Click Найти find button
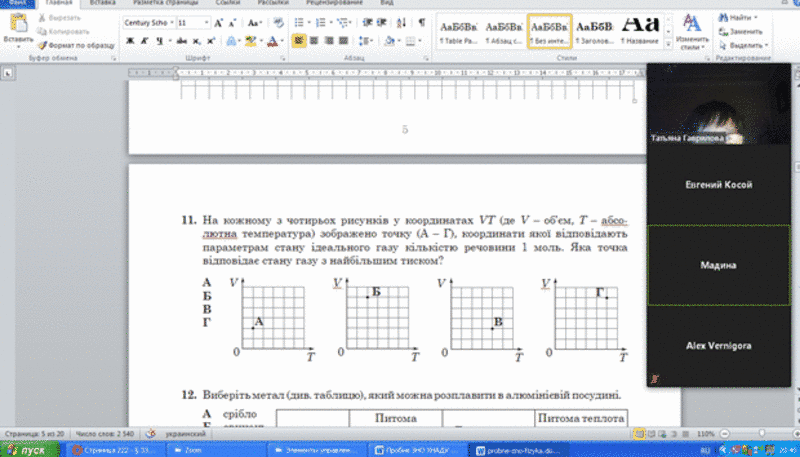Screen dimensions: 800x457 click(738, 18)
